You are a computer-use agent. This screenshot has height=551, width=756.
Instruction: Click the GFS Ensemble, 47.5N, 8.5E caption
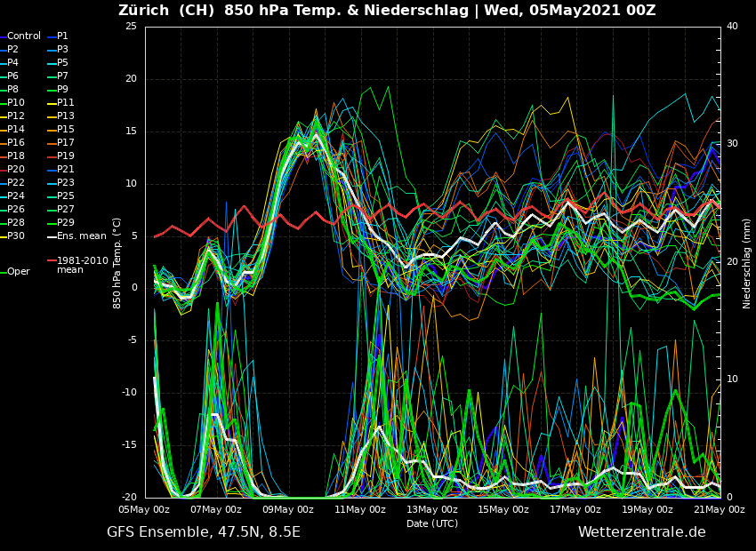point(204,532)
